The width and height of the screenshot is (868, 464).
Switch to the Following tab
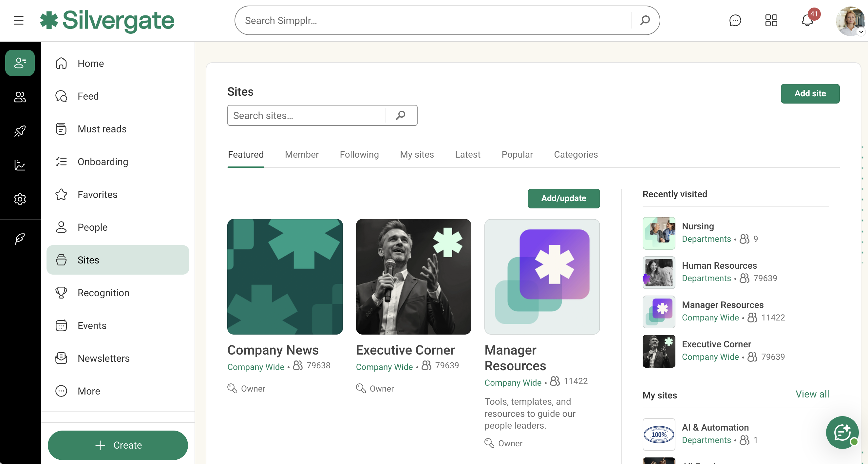click(359, 154)
